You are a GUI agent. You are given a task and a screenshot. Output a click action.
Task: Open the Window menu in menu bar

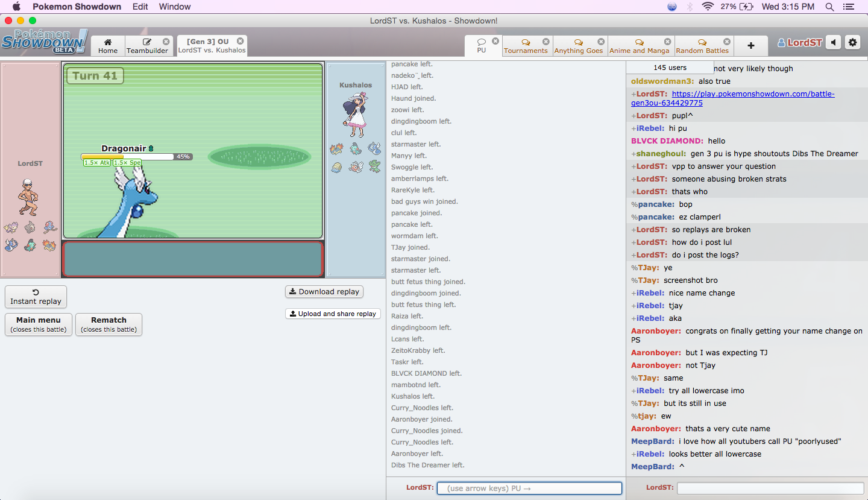coord(175,7)
